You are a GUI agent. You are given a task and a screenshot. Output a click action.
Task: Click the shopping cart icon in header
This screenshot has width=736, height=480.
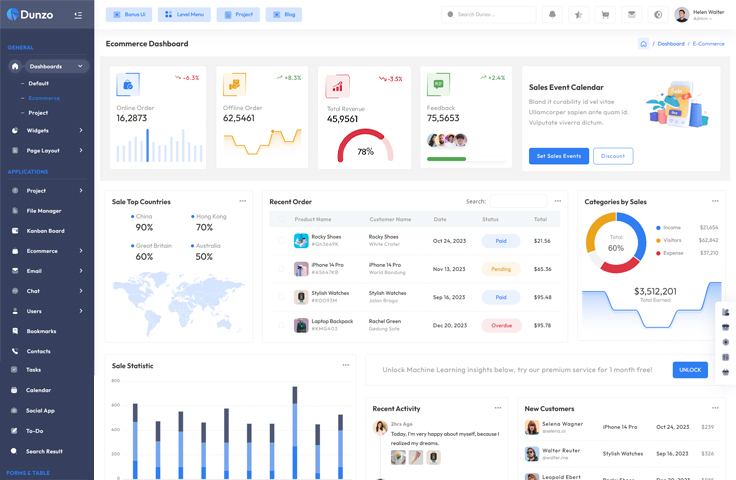(x=605, y=15)
